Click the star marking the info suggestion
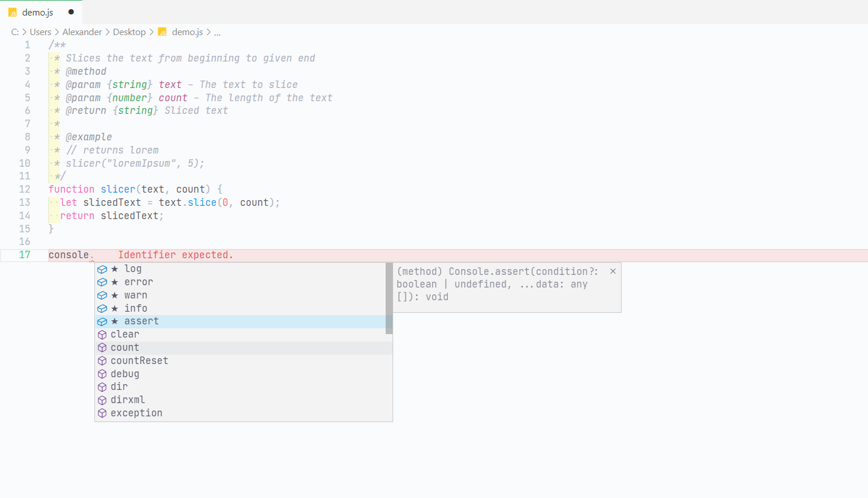Image resolution: width=868 pixels, height=498 pixels. tap(115, 308)
